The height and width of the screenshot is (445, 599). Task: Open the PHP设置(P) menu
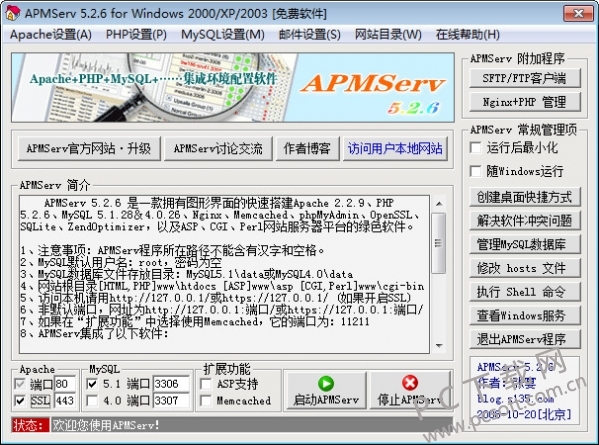(136, 35)
